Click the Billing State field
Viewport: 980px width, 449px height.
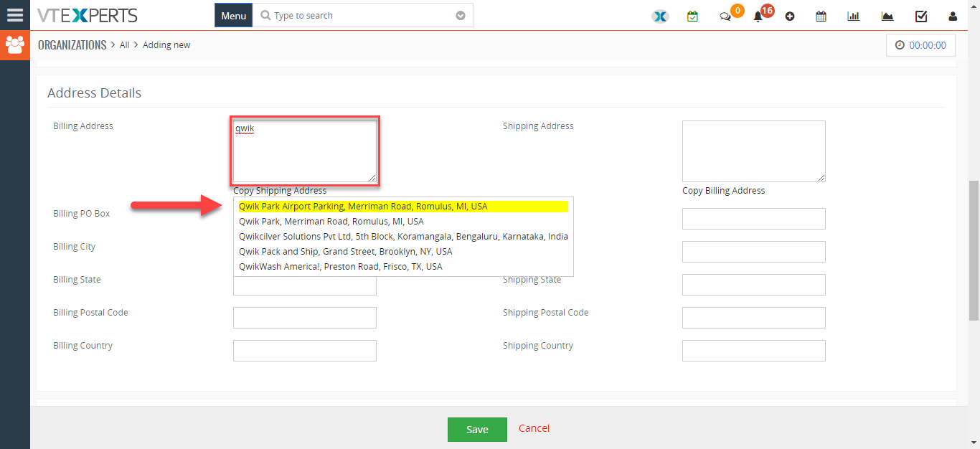point(305,287)
